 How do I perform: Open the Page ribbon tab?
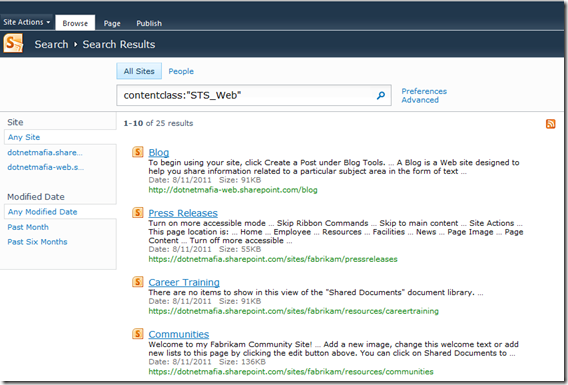pos(112,23)
